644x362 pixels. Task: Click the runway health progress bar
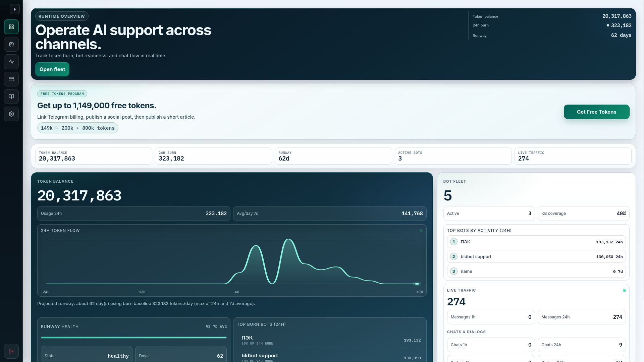tap(133, 338)
